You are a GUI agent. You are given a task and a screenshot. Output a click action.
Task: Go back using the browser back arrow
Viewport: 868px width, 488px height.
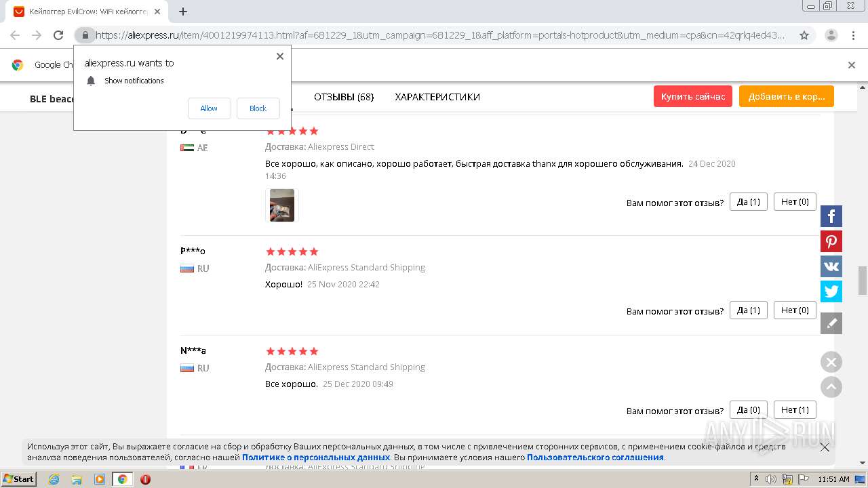tap(15, 35)
